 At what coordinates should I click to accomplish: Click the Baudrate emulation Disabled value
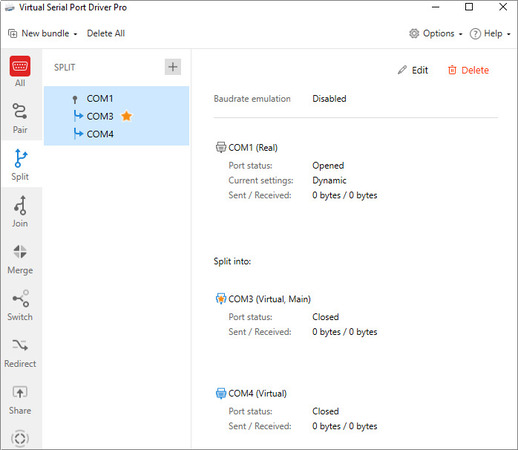pyautogui.click(x=329, y=99)
